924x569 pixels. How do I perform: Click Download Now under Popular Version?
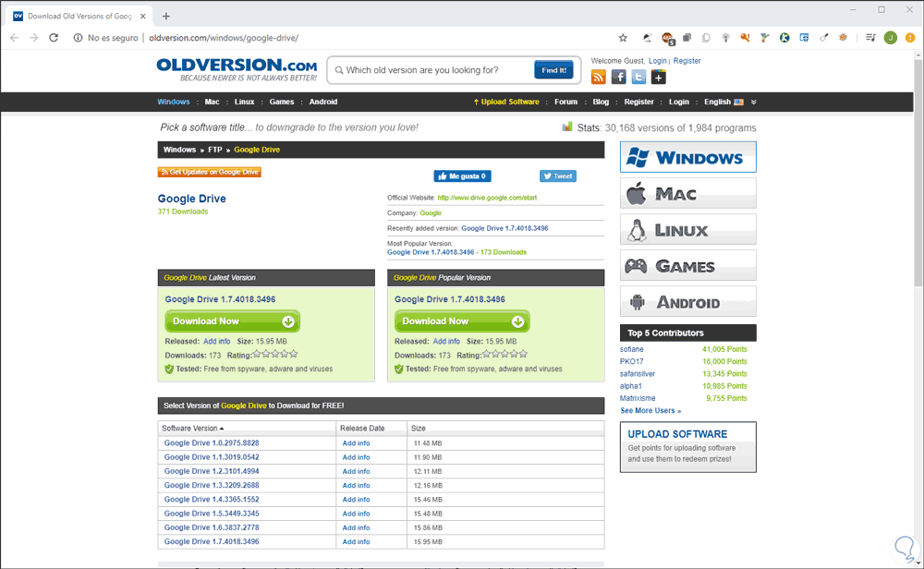[462, 321]
